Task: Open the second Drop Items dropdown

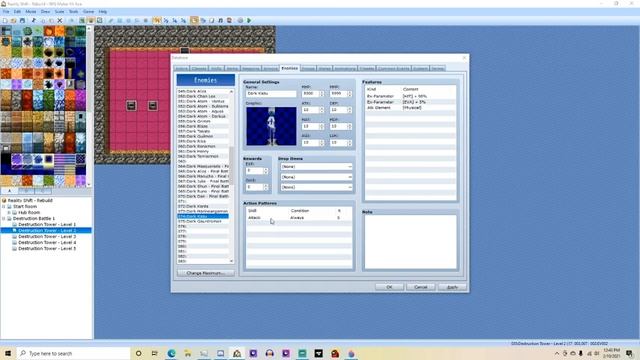Action: point(316,177)
